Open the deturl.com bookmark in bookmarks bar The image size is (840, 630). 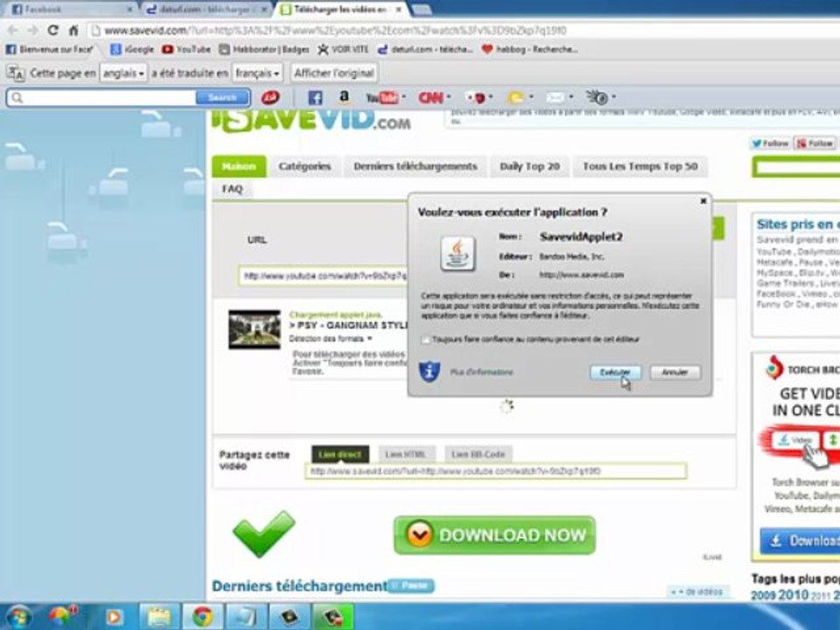coord(425,49)
